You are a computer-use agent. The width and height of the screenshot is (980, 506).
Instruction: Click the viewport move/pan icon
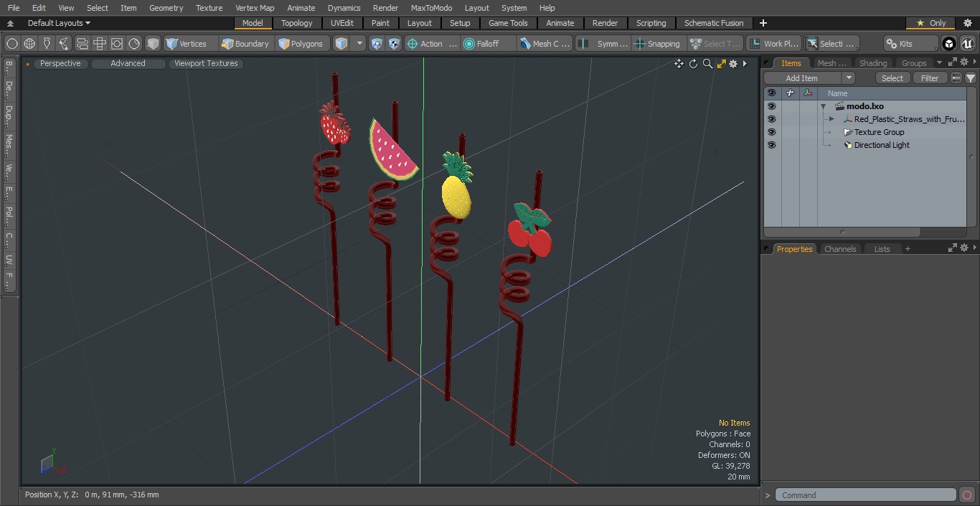679,64
